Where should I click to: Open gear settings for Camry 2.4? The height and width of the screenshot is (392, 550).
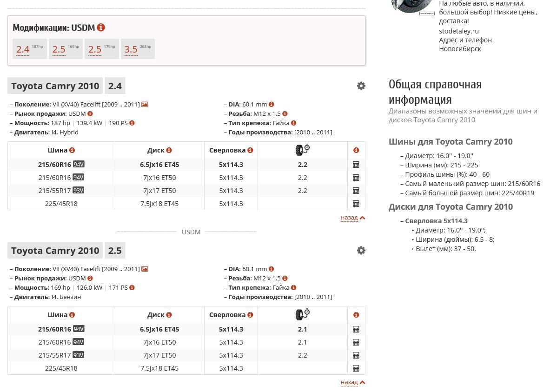pyautogui.click(x=361, y=86)
